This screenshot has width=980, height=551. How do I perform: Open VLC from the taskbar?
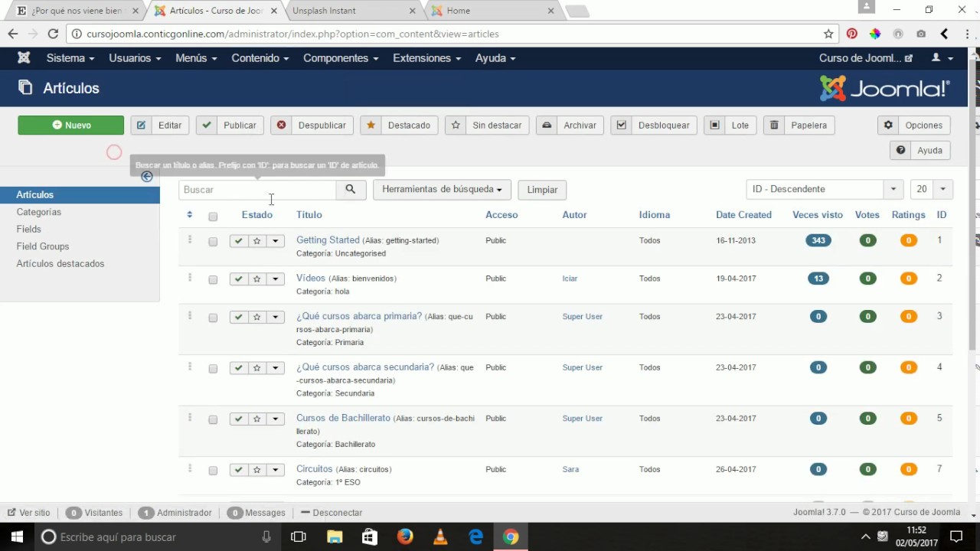point(440,536)
